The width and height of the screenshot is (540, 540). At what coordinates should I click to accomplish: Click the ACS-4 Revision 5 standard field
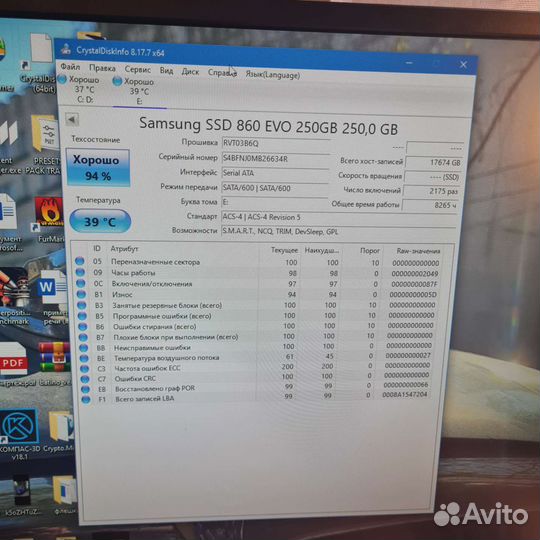(339, 218)
